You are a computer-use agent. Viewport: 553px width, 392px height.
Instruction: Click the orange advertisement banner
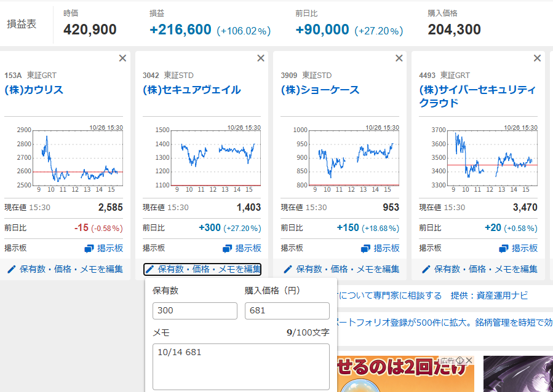pos(405,374)
